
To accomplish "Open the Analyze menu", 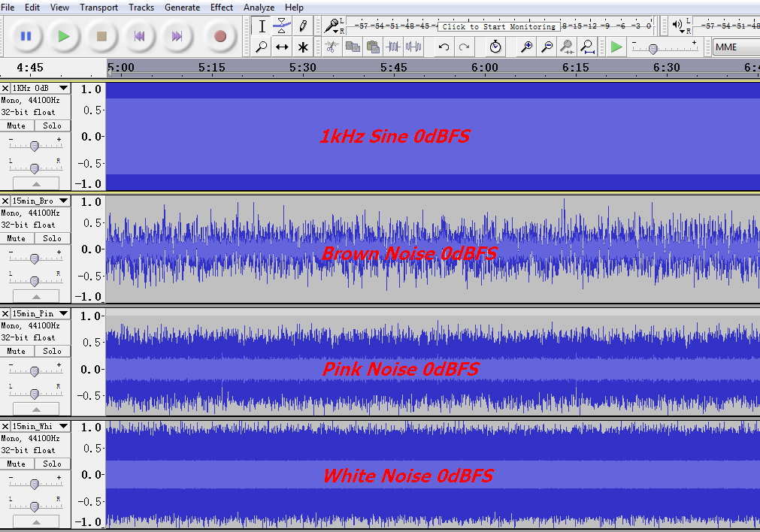I will point(259,8).
